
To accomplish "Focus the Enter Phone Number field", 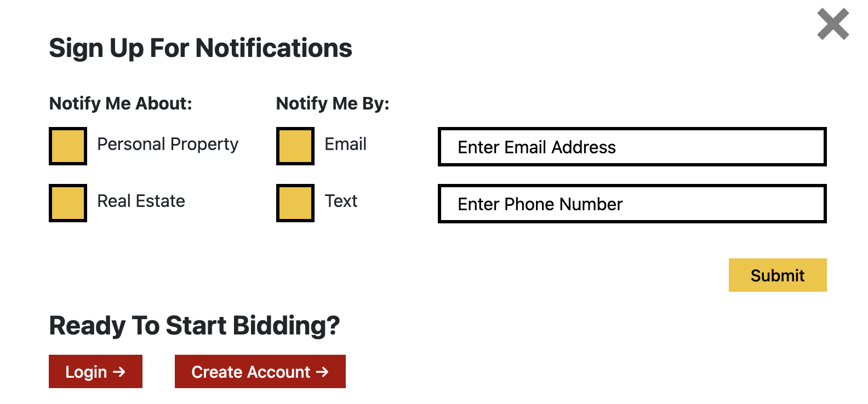I will tap(632, 204).
